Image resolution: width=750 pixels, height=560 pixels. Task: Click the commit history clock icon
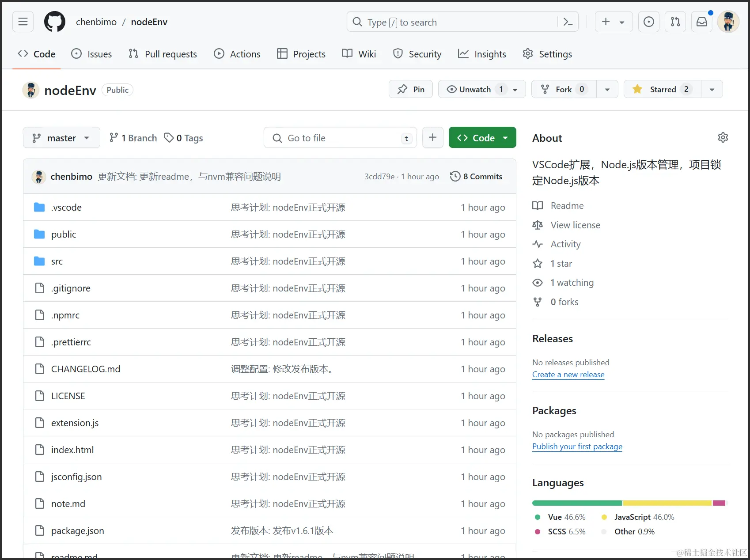tap(455, 176)
